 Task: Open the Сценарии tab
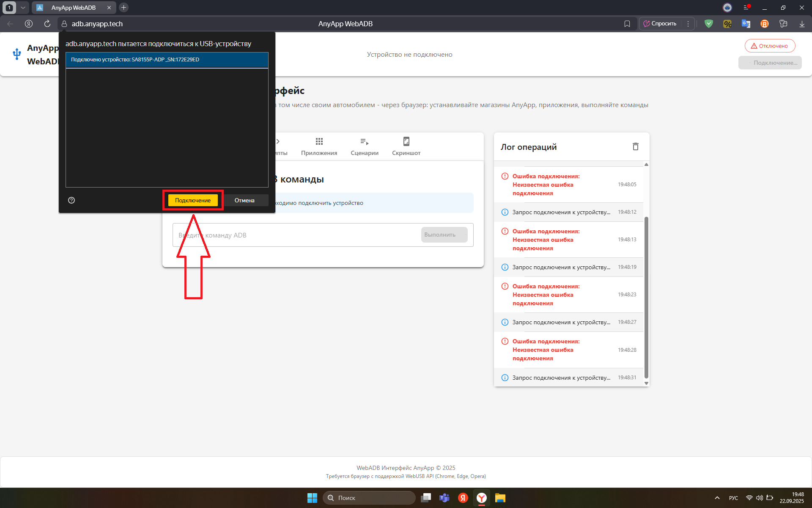pyautogui.click(x=364, y=146)
